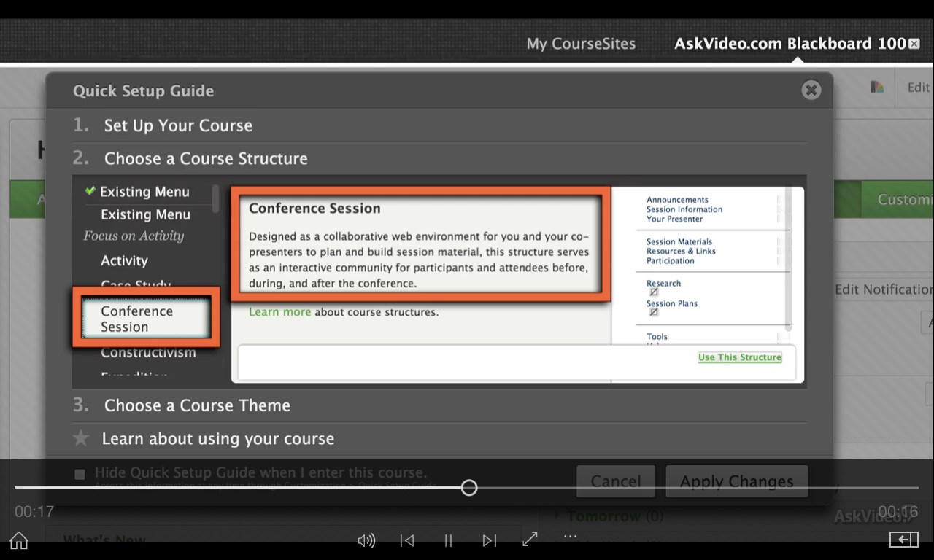This screenshot has width=934, height=560.
Task: Open the more options ellipsis
Action: point(571,537)
